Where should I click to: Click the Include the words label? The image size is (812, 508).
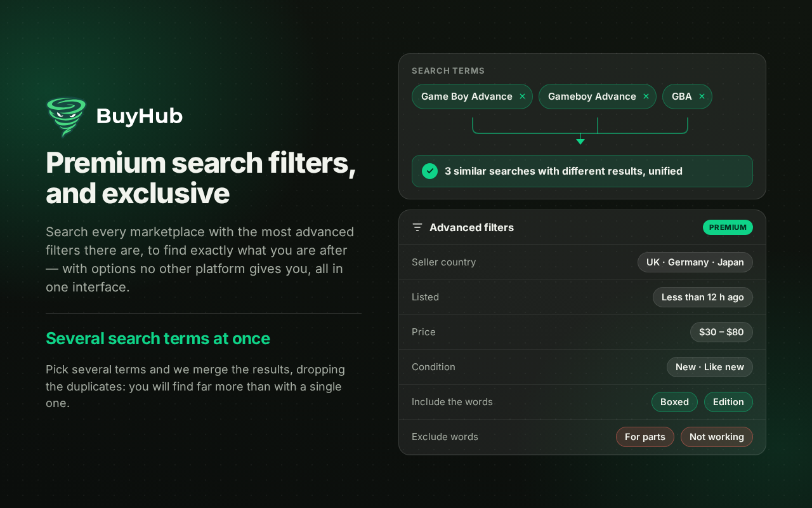tap(452, 402)
